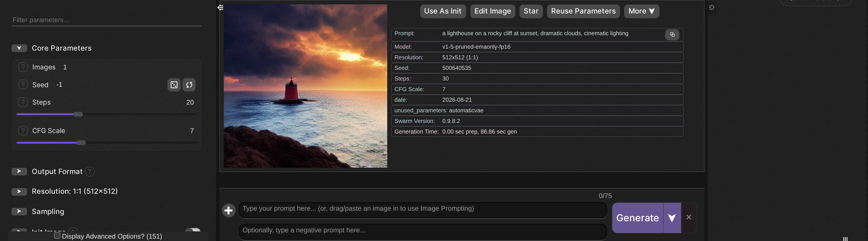Enable Display Advanced Options checkbox
Viewport: 868px width, 241px height.
click(57, 236)
